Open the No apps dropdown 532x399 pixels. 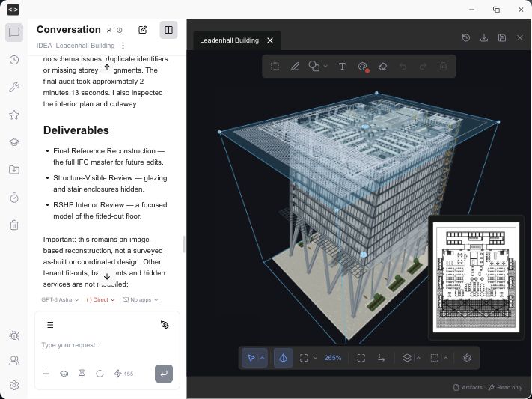pyautogui.click(x=140, y=300)
